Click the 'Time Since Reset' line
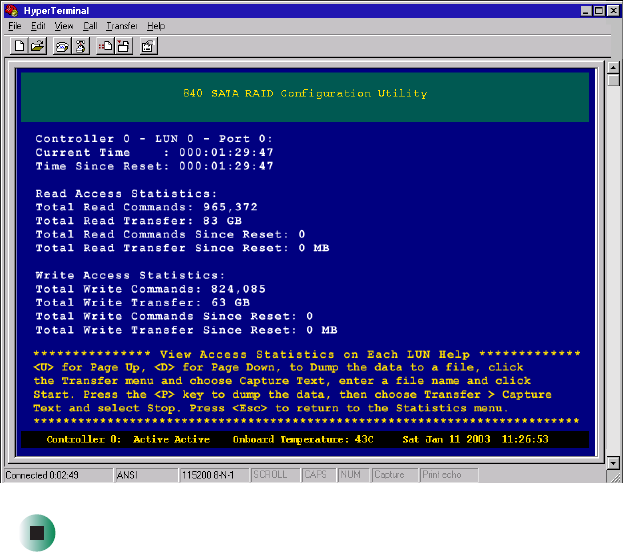This screenshot has width=623, height=552. 154,166
